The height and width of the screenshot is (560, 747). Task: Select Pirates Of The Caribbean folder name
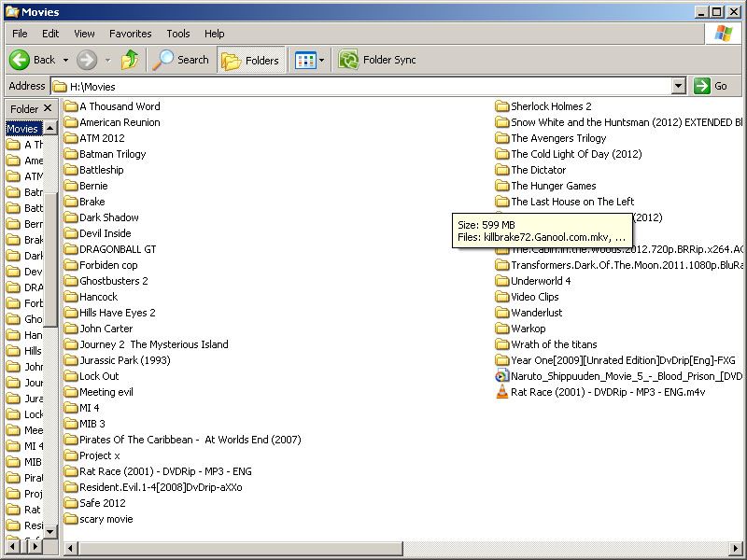click(x=190, y=440)
